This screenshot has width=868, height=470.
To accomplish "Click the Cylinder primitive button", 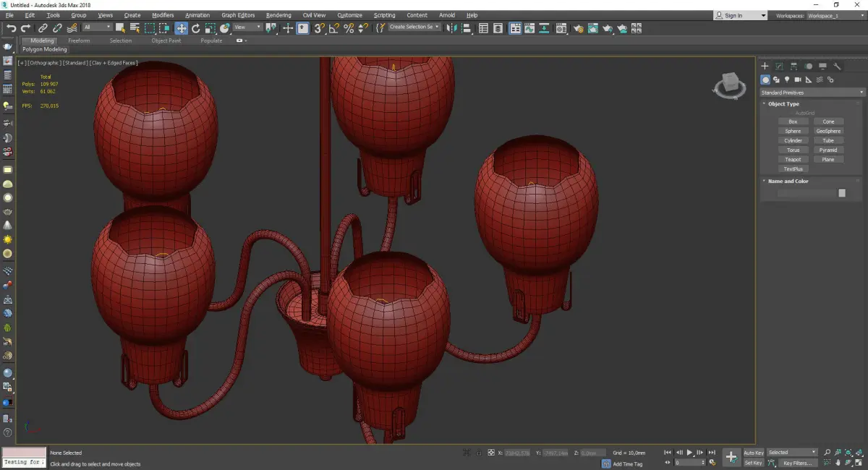I will click(x=793, y=141).
